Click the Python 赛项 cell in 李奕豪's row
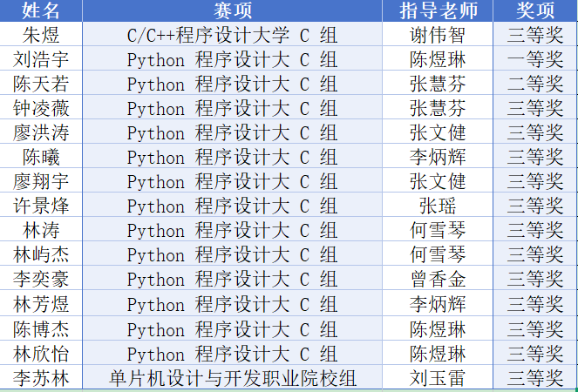Image resolution: width=578 pixels, height=392 pixels. click(232, 278)
